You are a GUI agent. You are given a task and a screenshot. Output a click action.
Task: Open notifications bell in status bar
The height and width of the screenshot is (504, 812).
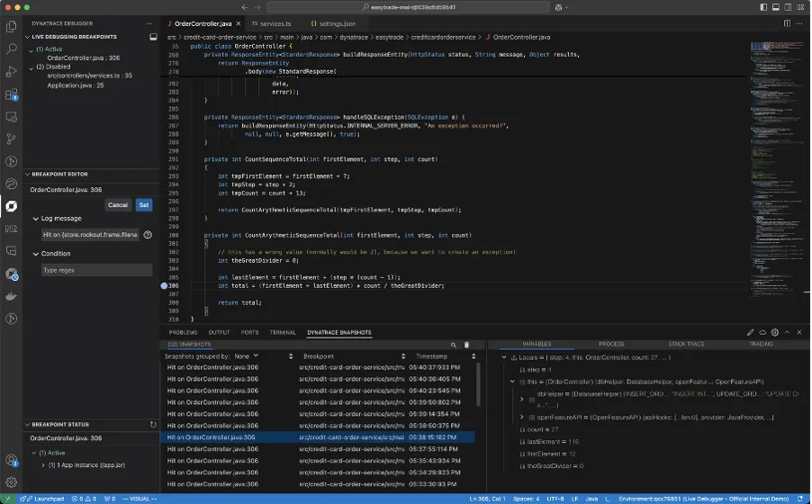(x=800, y=499)
